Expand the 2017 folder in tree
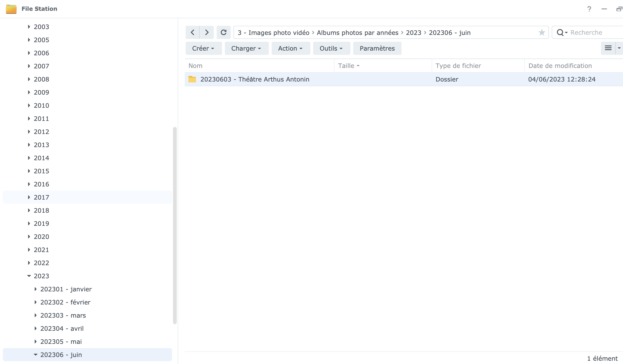The image size is (623, 364). 29,197
